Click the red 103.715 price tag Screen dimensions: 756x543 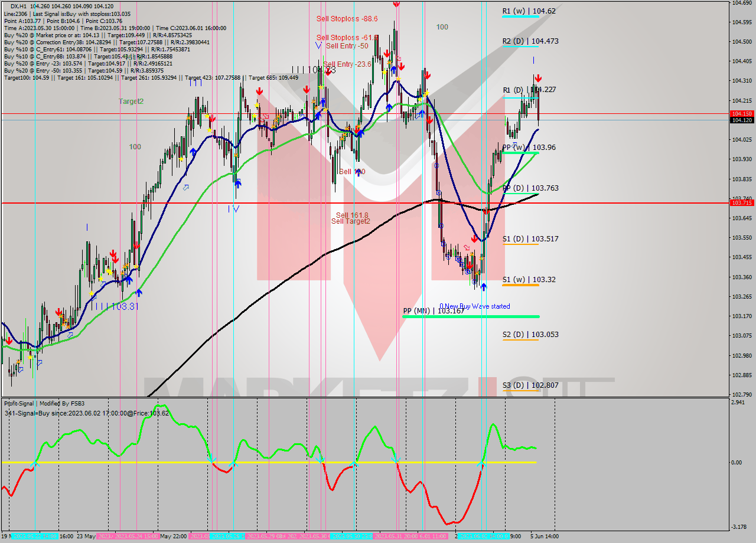click(x=742, y=203)
